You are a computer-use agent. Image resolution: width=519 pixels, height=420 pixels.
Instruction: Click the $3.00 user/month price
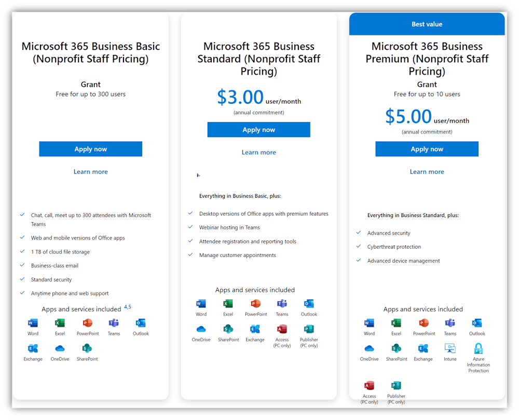259,98
